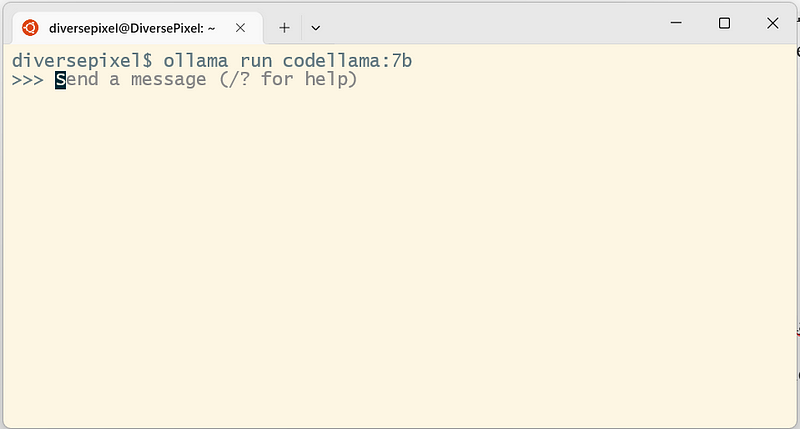This screenshot has height=429, width=800.
Task: Click the highlighted block cursor on letter S
Action: coord(60,80)
